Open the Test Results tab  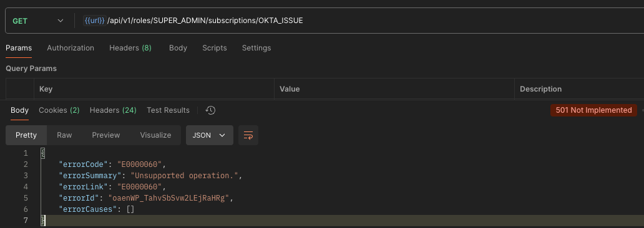168,110
